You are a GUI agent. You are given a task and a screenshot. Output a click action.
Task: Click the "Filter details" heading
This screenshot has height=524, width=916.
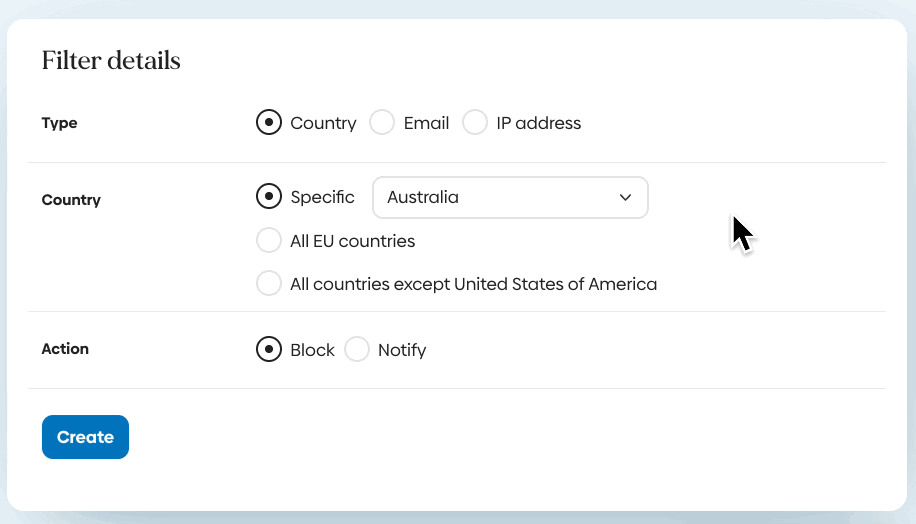pyautogui.click(x=111, y=61)
